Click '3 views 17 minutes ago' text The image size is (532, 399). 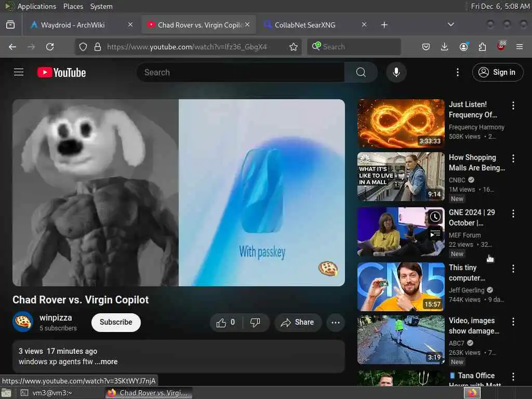58,351
